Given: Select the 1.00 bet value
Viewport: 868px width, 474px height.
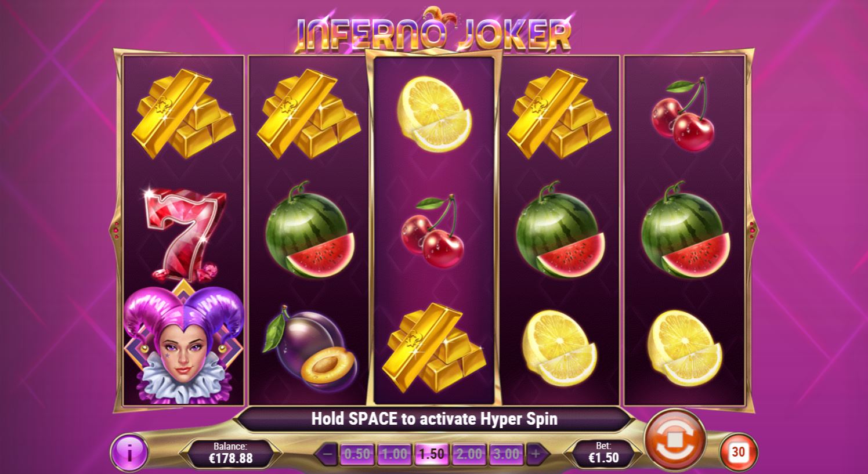Looking at the screenshot, I should click(x=394, y=454).
